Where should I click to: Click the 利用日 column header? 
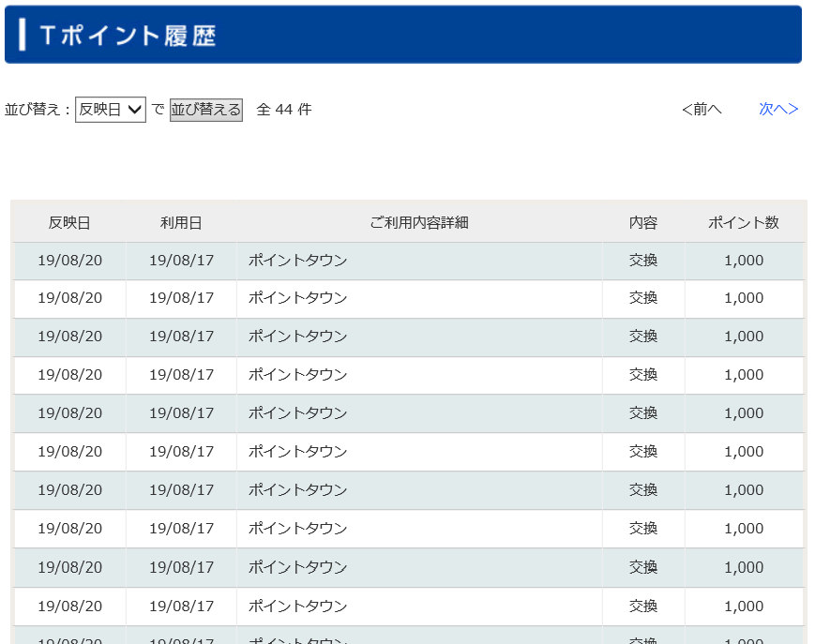[x=181, y=222]
